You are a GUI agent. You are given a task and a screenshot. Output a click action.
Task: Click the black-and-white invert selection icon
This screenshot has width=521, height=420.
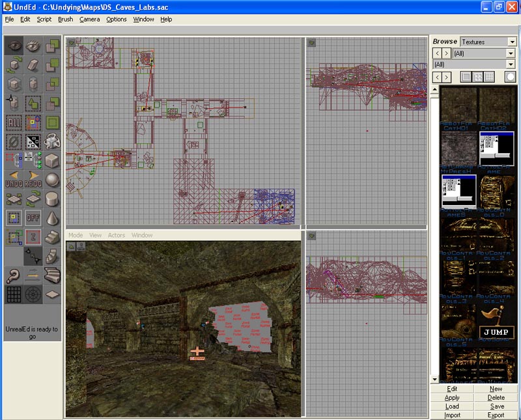point(33,141)
